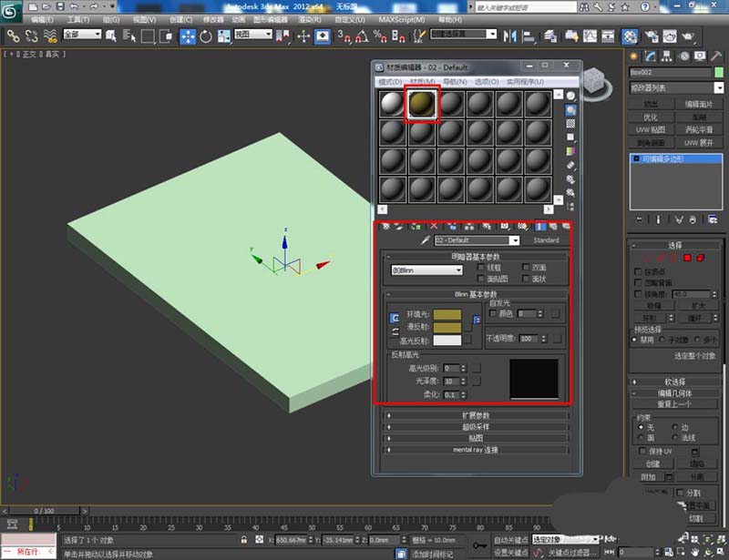
Task: Open the Blinn shader type dropdown
Action: point(426,270)
